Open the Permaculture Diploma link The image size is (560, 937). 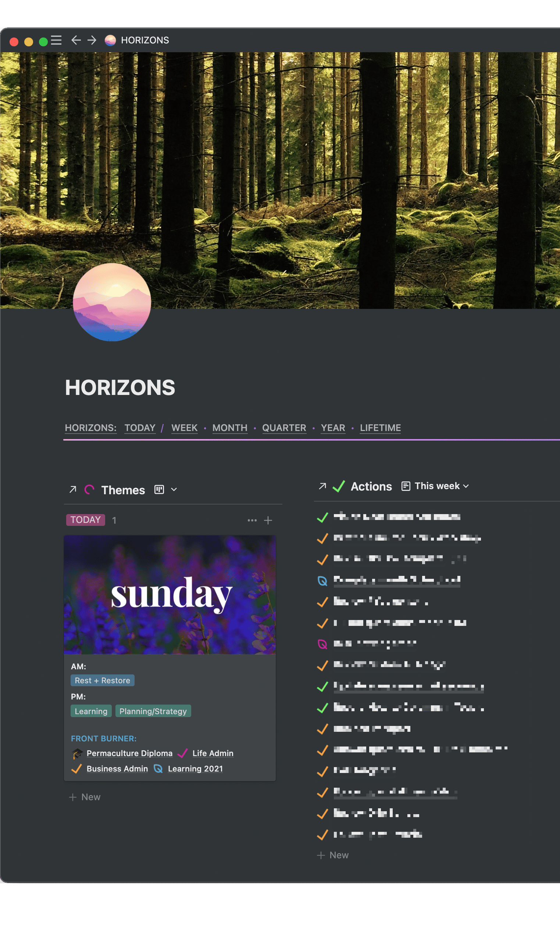click(x=129, y=753)
